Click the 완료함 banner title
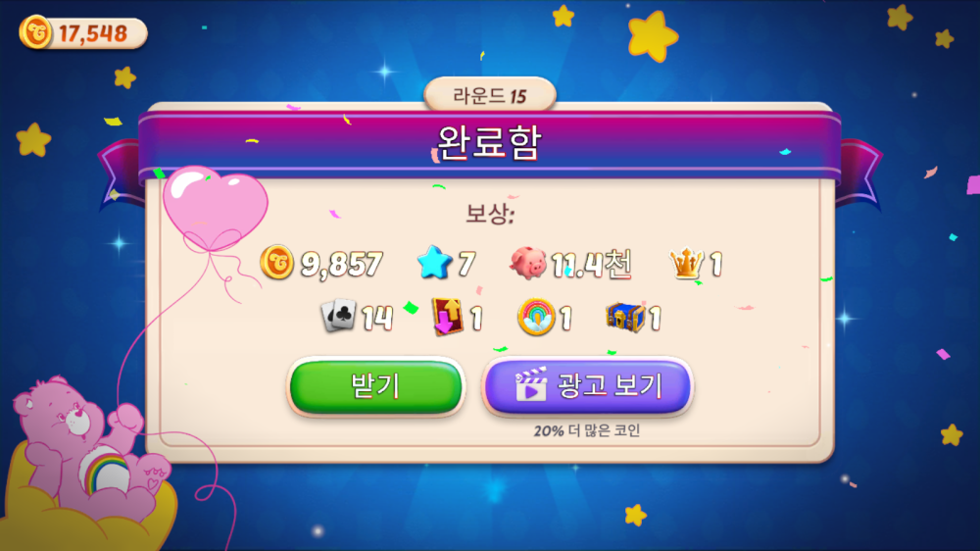The height and width of the screenshot is (551, 980). 489,143
